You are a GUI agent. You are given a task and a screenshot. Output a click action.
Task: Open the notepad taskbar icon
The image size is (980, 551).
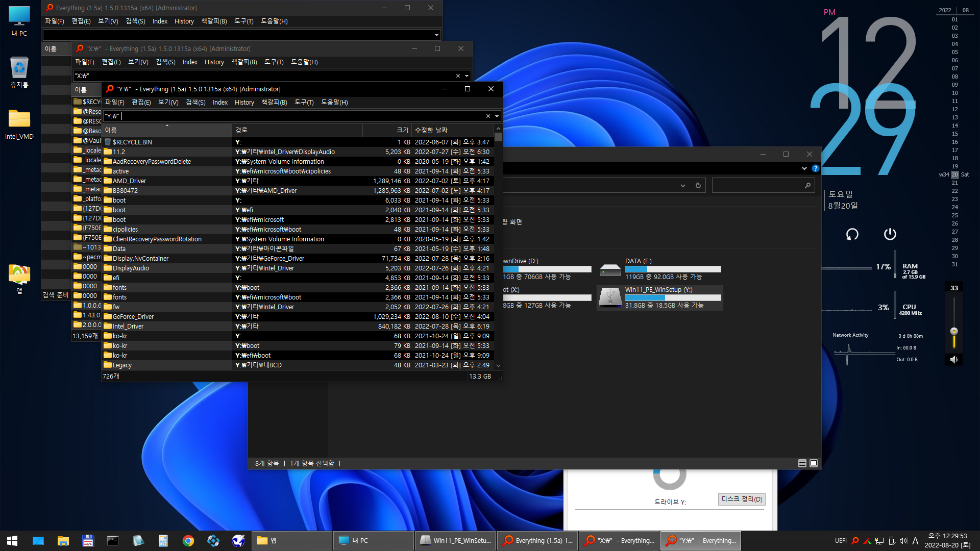click(138, 540)
